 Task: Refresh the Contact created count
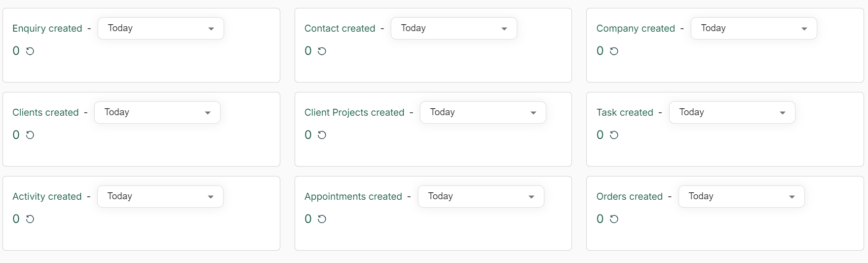[x=322, y=51]
